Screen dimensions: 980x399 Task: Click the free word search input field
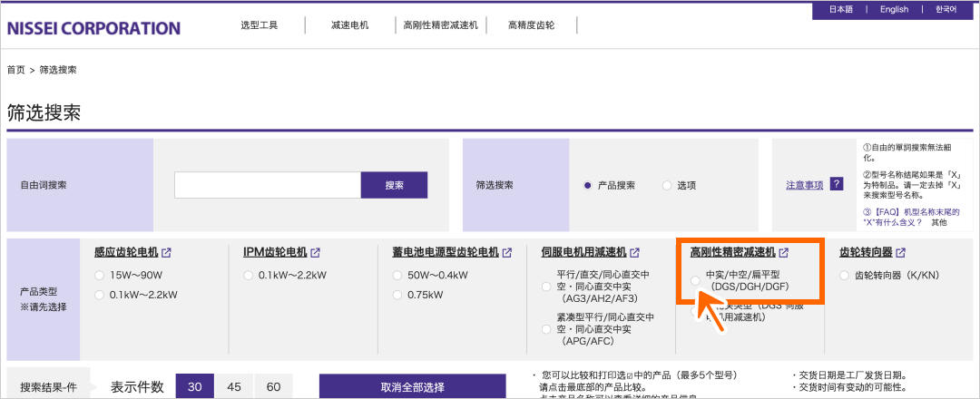tap(268, 185)
